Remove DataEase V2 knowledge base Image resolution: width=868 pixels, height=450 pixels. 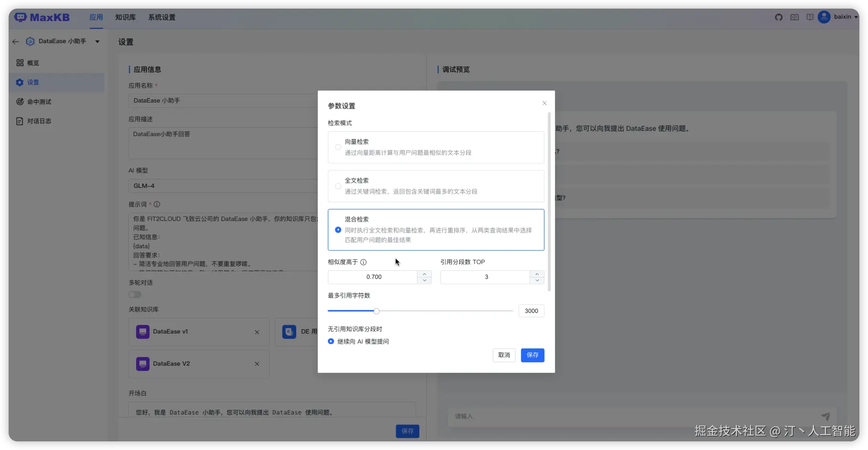[x=257, y=364]
